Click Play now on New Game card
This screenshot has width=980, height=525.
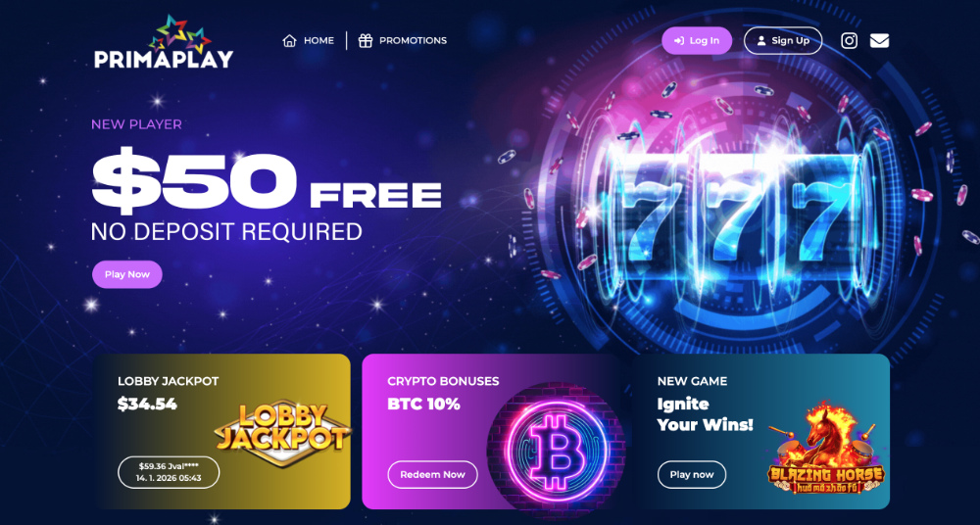click(692, 474)
